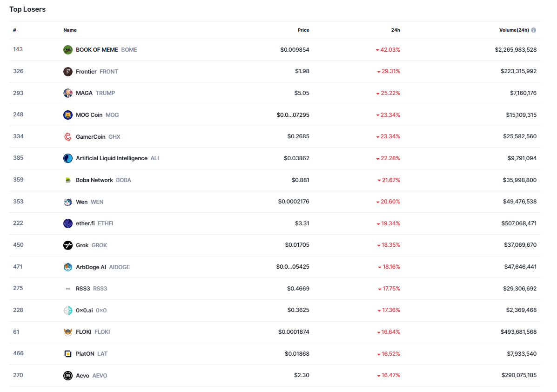The height and width of the screenshot is (392, 557).
Task: Sort by the # rank column header
Action: tap(15, 30)
